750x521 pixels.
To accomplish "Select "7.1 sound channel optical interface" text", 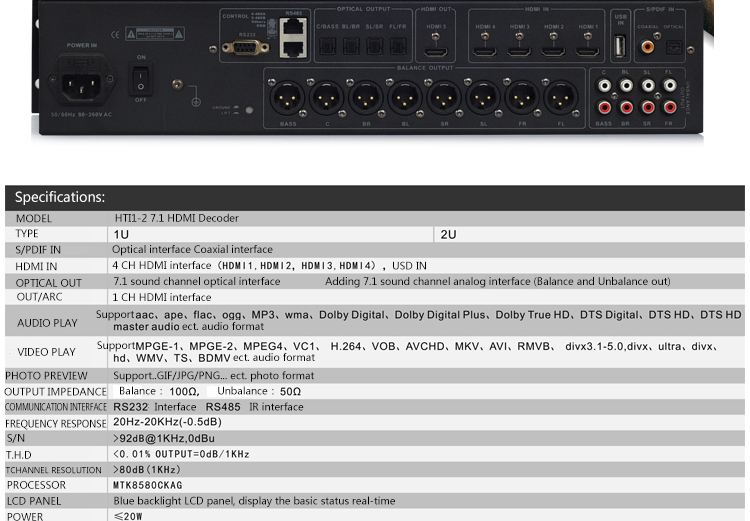I will (x=197, y=281).
